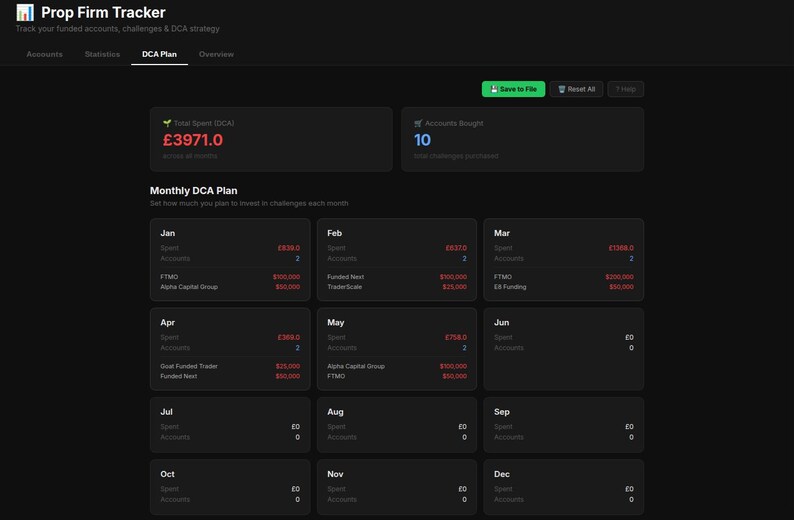Click the trash bin icon on Reset All
The image size is (794, 520).
(562, 89)
